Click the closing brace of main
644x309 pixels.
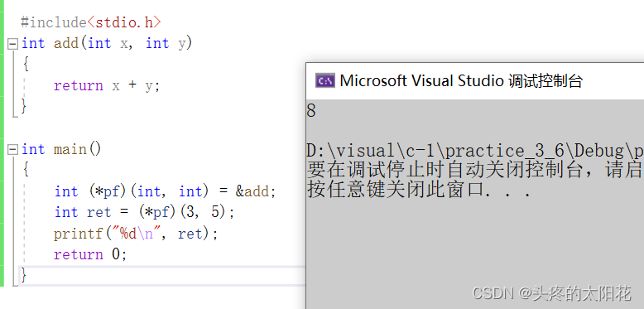[24, 274]
